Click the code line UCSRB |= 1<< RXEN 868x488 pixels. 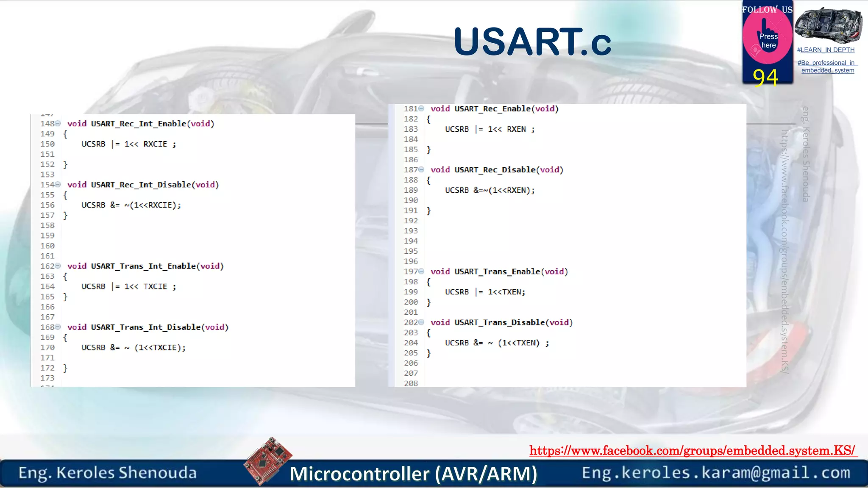coord(490,129)
